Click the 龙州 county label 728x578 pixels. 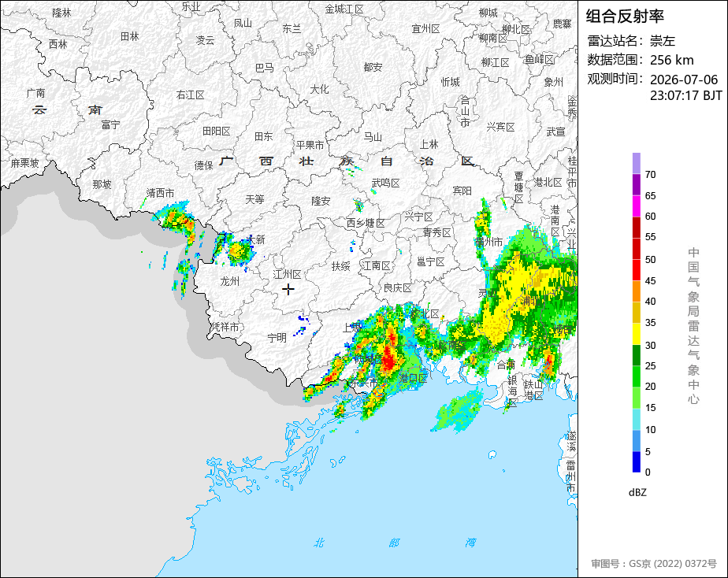pyautogui.click(x=229, y=280)
